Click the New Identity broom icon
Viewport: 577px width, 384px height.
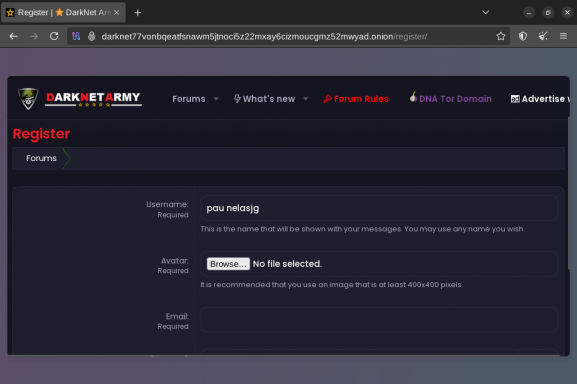click(543, 36)
